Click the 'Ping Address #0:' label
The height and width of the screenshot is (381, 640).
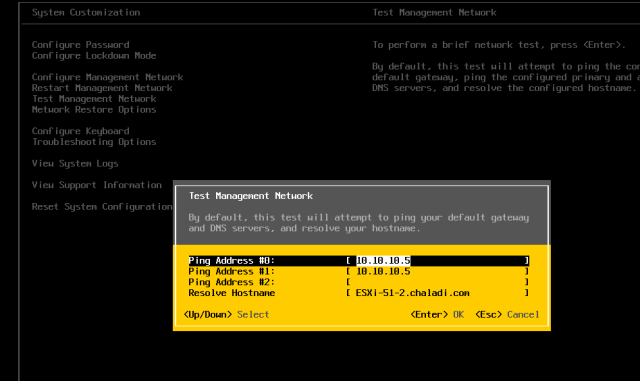[x=231, y=261]
